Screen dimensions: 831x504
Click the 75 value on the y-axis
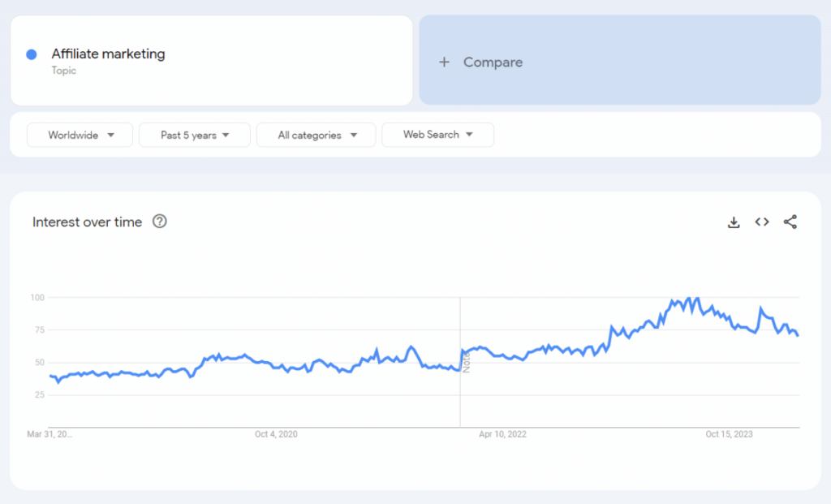click(x=39, y=330)
